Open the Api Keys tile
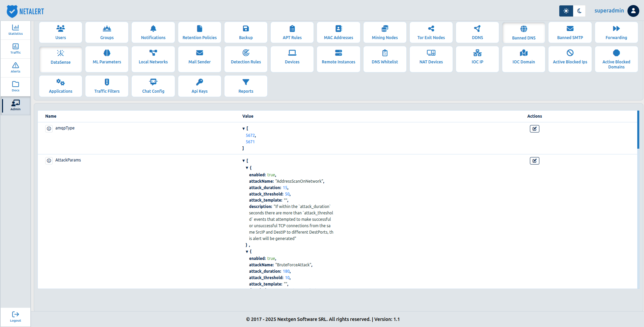Viewport: 644px width, 327px height. click(x=199, y=86)
